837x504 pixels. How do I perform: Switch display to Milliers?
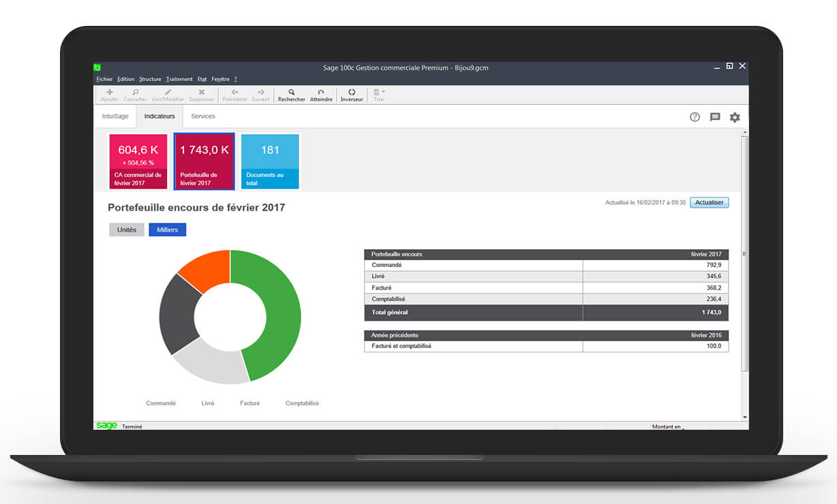[167, 230]
